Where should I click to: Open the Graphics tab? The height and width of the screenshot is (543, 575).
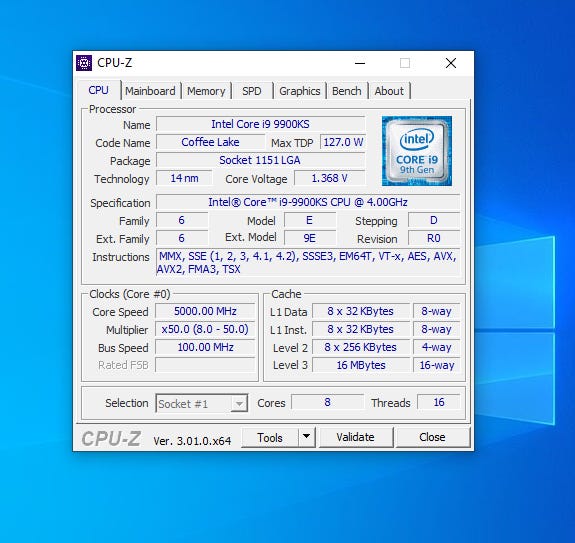click(300, 91)
